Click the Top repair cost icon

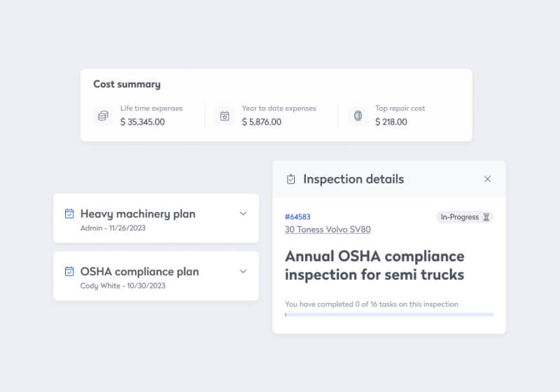[x=358, y=115]
